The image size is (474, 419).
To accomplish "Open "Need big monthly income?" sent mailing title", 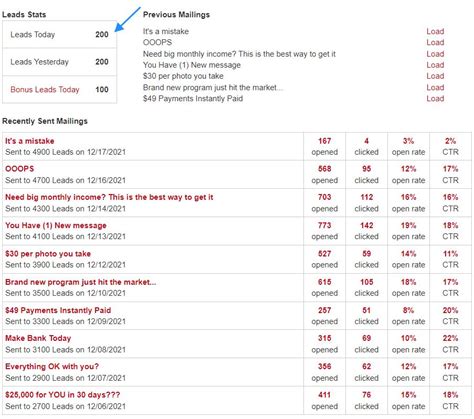I will click(109, 197).
